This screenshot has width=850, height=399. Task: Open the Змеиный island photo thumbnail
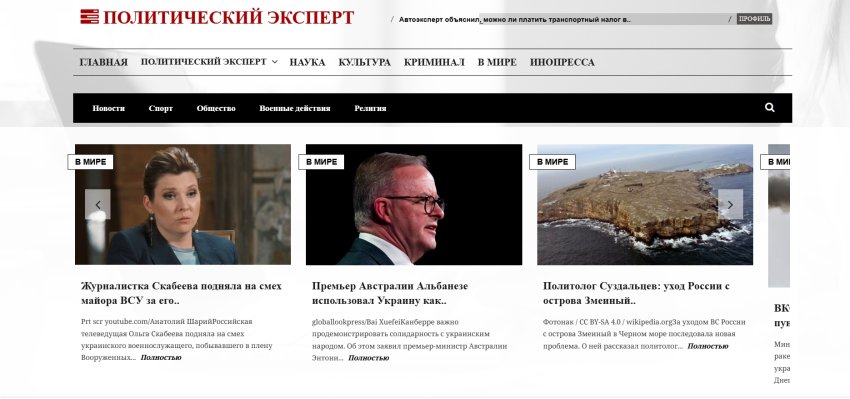pos(645,204)
